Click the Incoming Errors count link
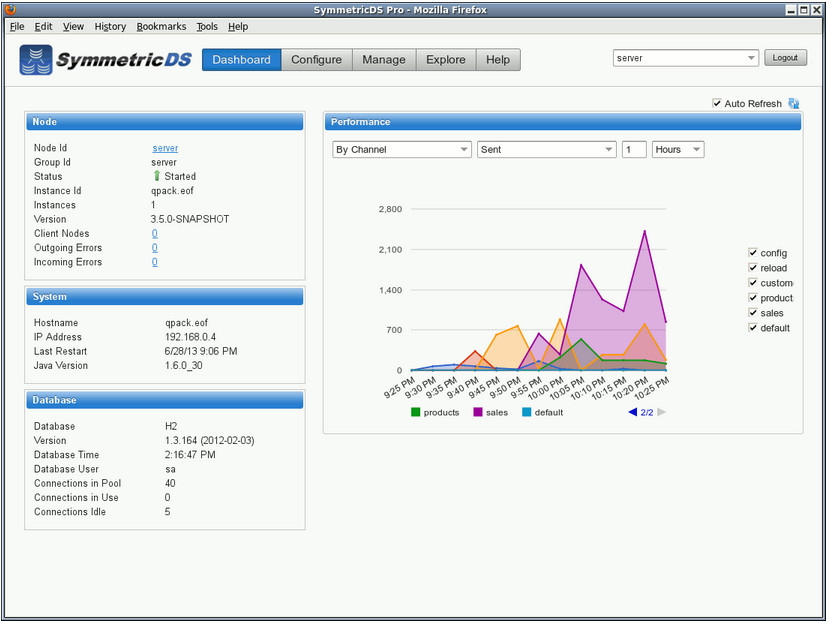 (x=154, y=262)
